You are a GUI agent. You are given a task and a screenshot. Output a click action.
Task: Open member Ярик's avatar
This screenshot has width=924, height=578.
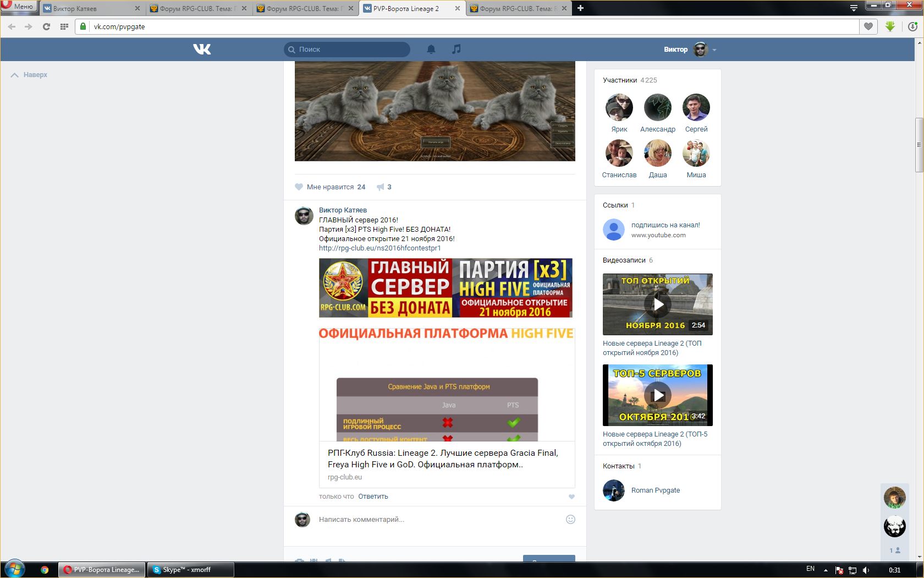pyautogui.click(x=619, y=107)
